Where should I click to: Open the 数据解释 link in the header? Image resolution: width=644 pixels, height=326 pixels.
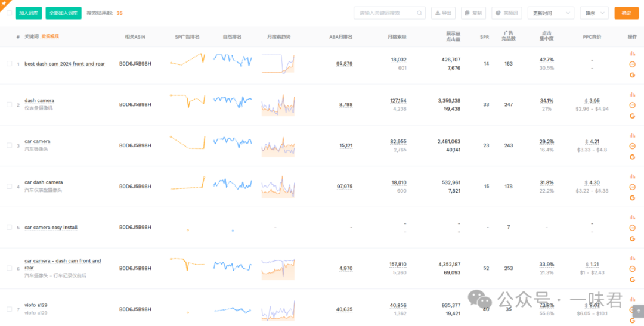click(50, 36)
